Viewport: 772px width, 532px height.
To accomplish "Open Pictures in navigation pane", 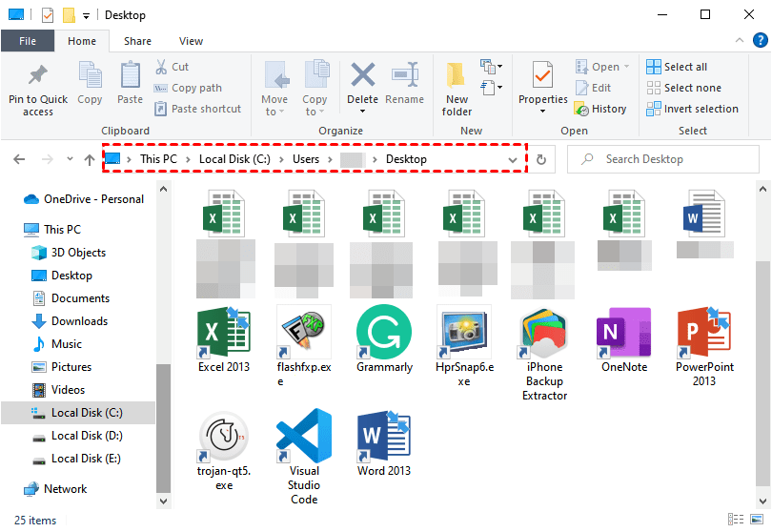I will (x=62, y=367).
